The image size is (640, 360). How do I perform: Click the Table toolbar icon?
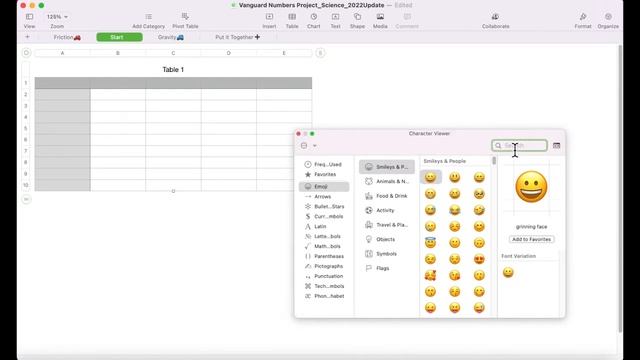click(x=292, y=17)
